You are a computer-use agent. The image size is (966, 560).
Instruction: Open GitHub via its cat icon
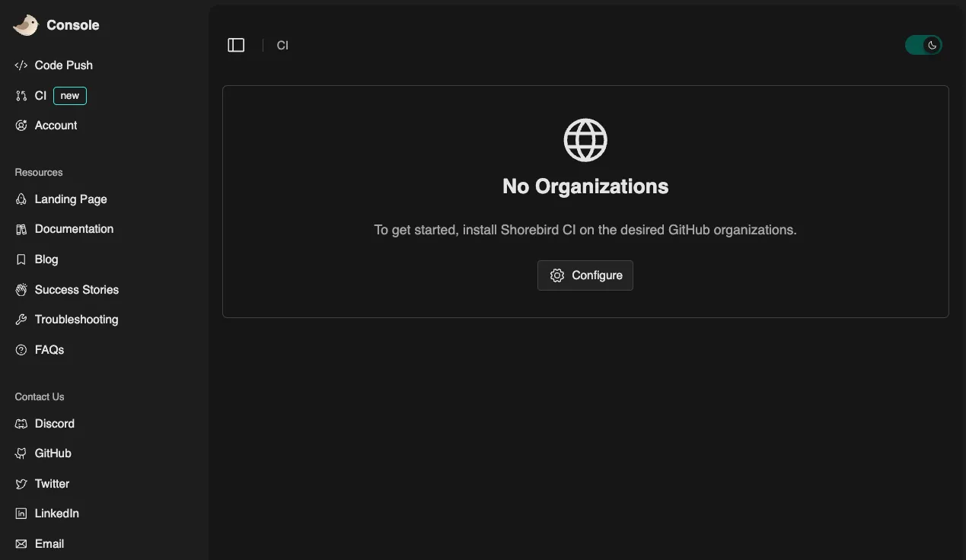(x=21, y=453)
